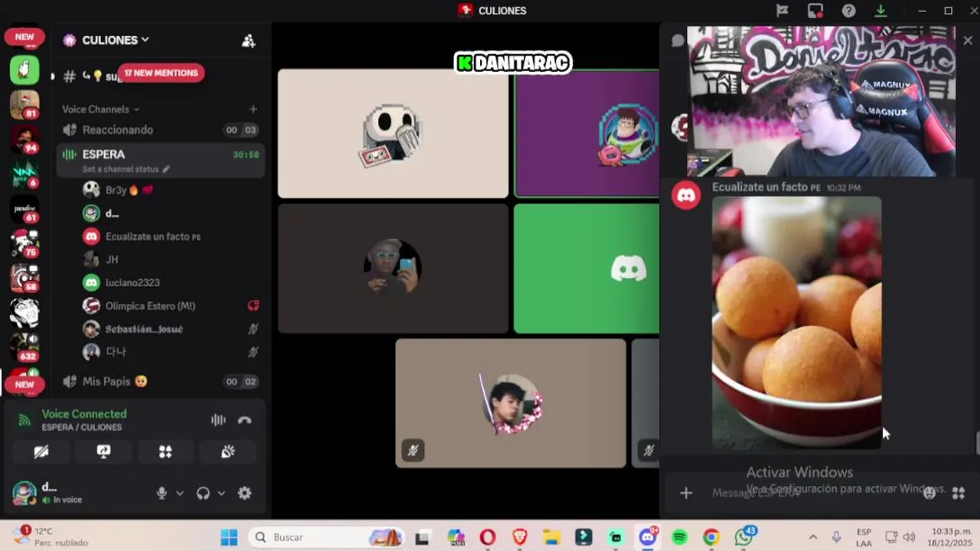Open the server with 81 badge
The image size is (980, 551).
click(x=24, y=105)
